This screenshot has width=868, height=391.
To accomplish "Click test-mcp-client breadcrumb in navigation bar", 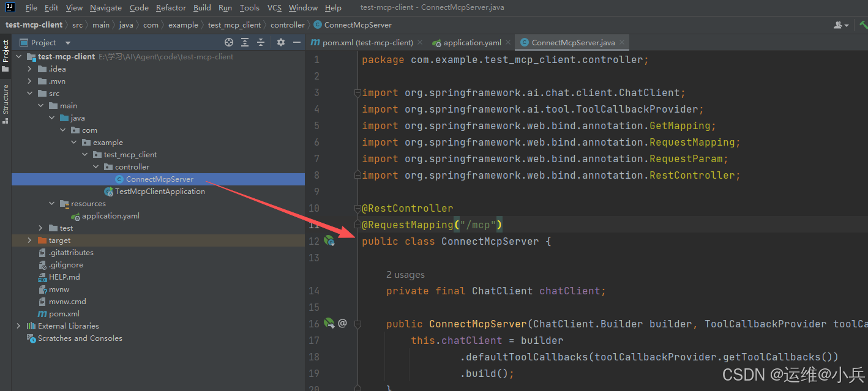I will coord(34,25).
